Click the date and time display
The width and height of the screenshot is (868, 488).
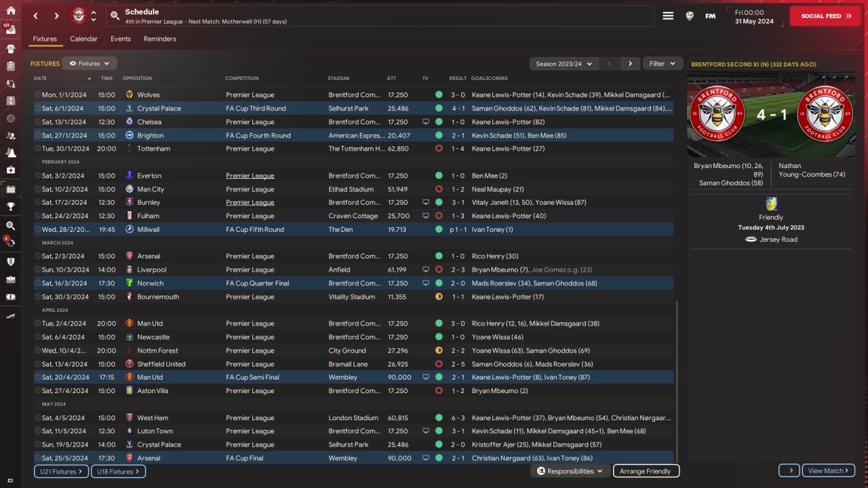[755, 16]
